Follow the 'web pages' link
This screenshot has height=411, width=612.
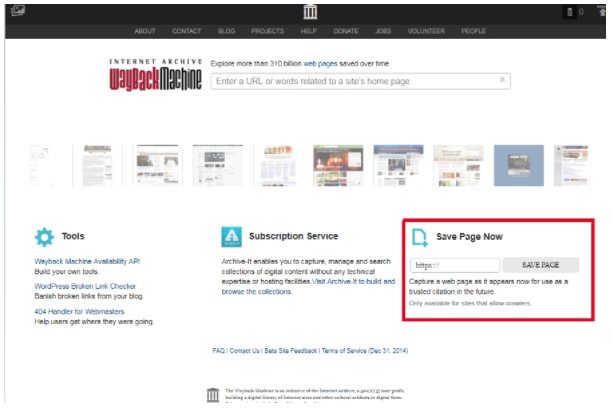pyautogui.click(x=320, y=64)
